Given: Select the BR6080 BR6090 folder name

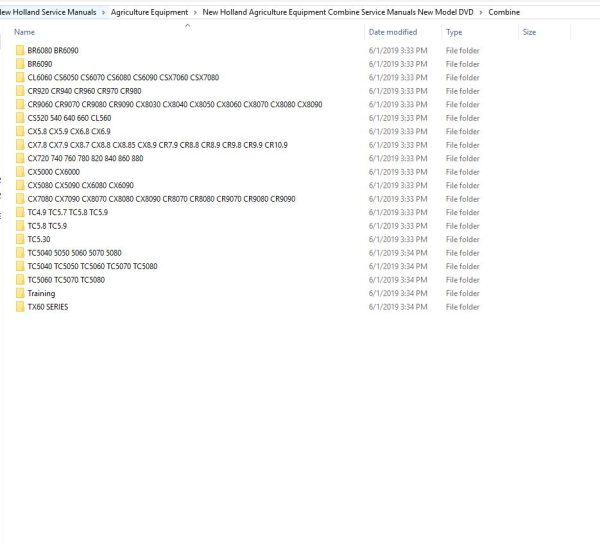Looking at the screenshot, I should point(53,50).
